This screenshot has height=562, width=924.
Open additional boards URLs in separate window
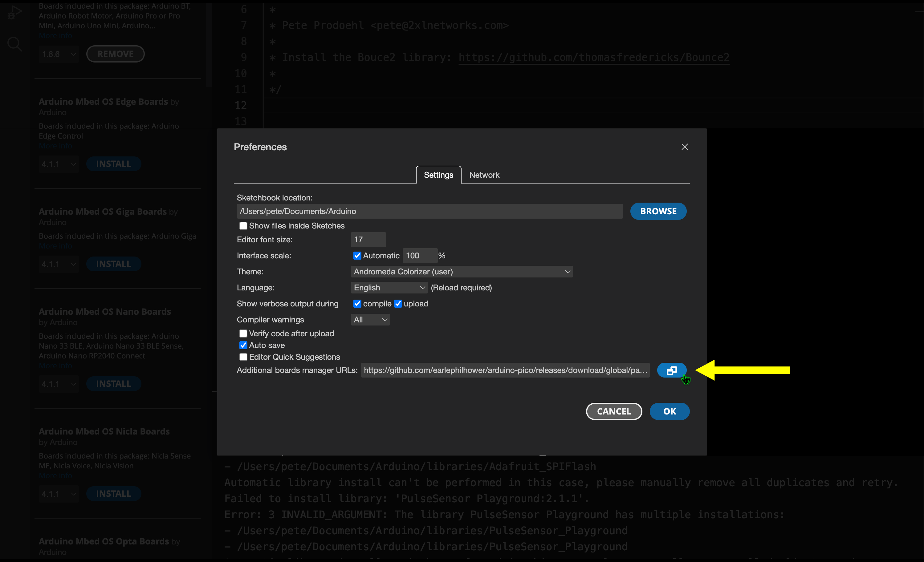[671, 370]
